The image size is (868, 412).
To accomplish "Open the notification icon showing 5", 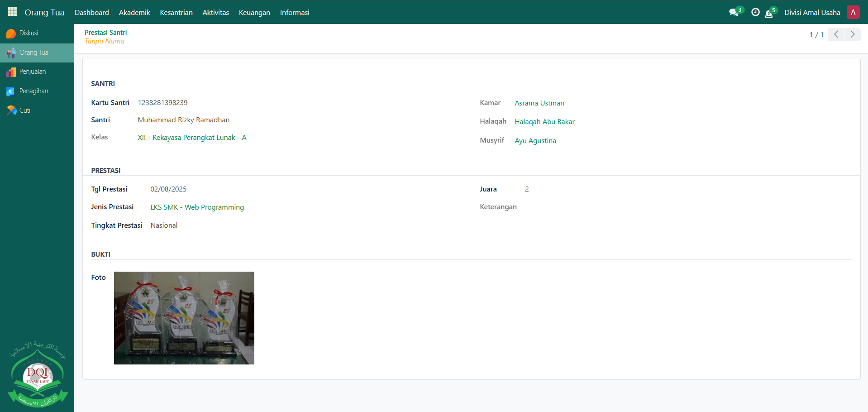I will (x=769, y=13).
